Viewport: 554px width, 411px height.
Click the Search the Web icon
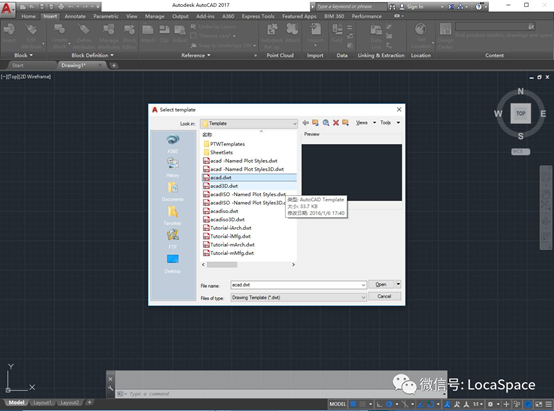[x=326, y=123]
